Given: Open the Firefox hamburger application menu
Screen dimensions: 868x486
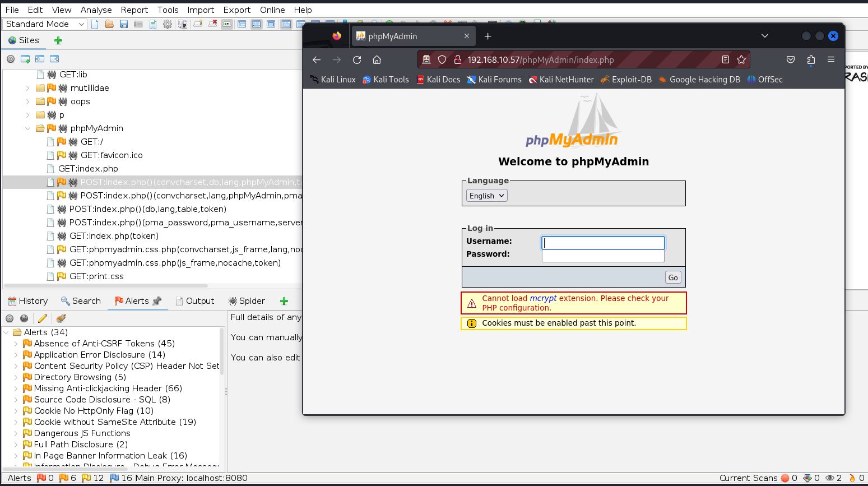Looking at the screenshot, I should [x=831, y=59].
